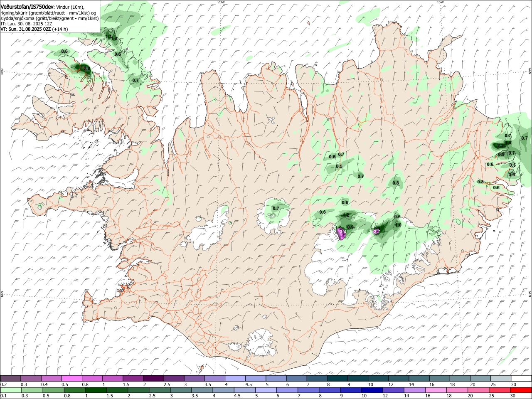Screen dimensions: 532x399
Task: Select the 15W longitude label at top edge
Action: point(440,2)
